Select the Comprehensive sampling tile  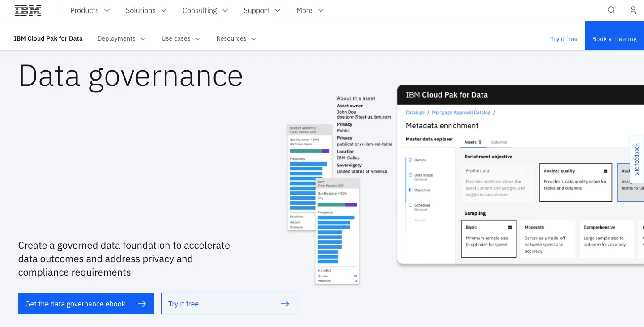607,239
